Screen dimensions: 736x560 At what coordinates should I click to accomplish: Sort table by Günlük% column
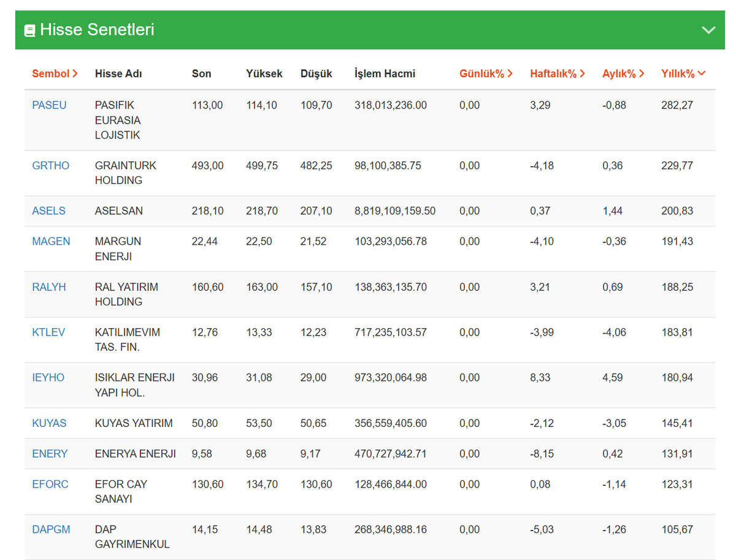(x=486, y=74)
